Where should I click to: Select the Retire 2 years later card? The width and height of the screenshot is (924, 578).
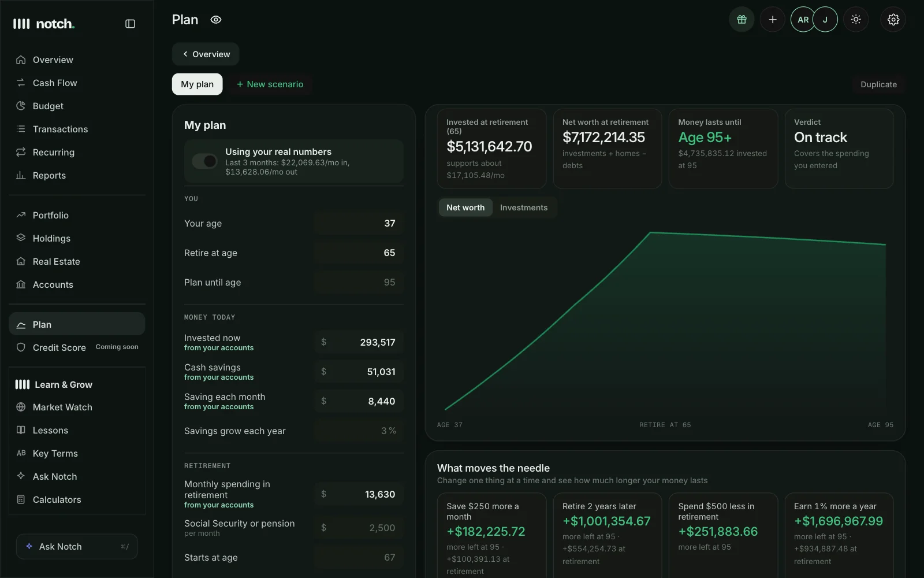608,535
